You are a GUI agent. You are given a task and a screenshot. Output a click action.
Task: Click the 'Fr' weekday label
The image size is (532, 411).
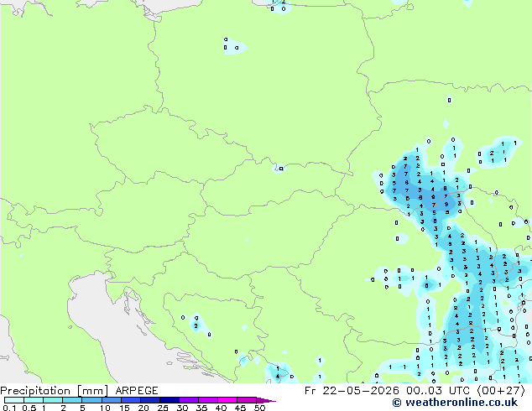pos(310,391)
